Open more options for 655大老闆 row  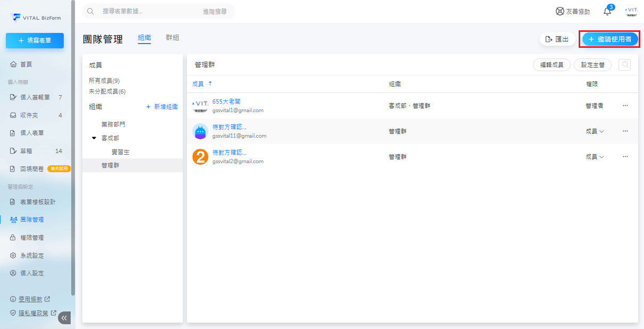pyautogui.click(x=625, y=106)
